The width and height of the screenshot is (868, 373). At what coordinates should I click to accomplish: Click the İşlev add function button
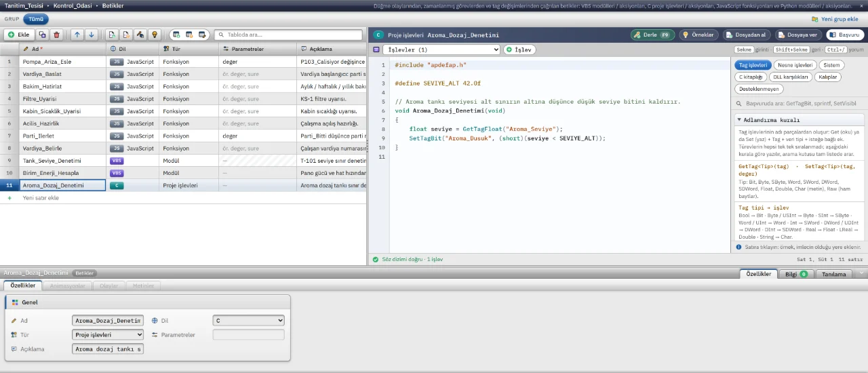tap(519, 50)
